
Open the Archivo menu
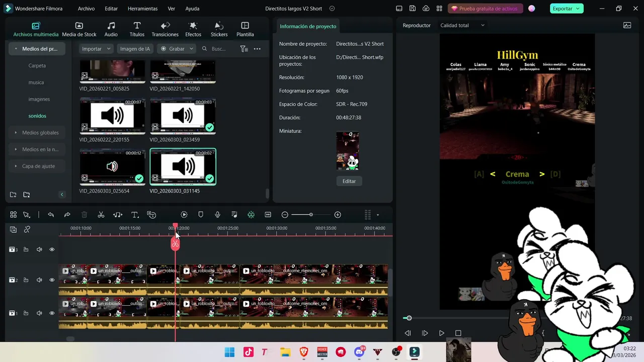86,9
